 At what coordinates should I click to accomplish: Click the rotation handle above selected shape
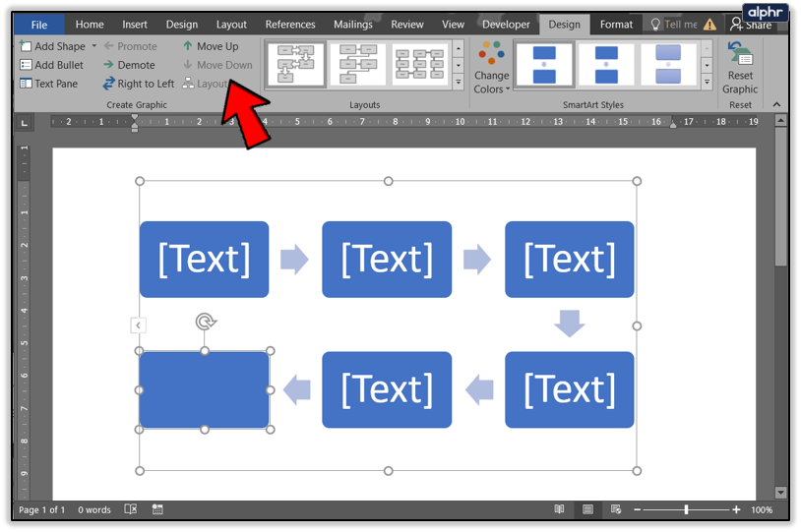206,322
